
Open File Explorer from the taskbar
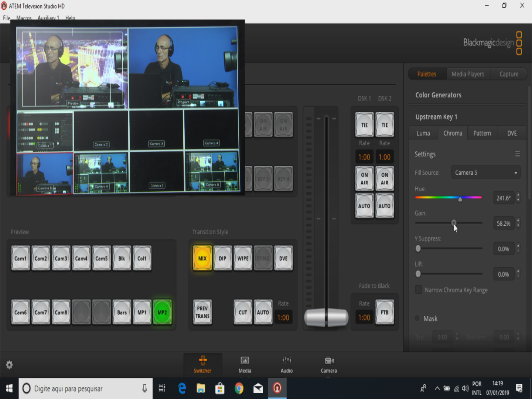pyautogui.click(x=201, y=388)
